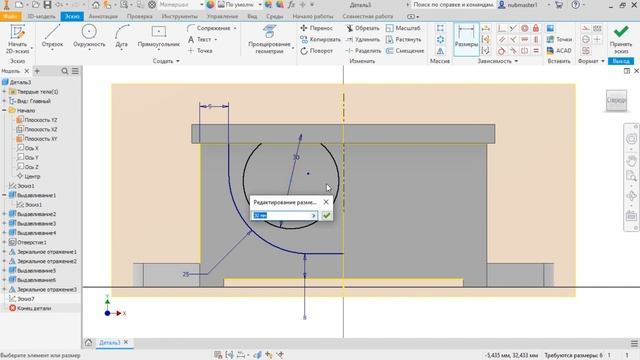640x360 pixels.
Task: Select Конец детали in browser tree
Action: point(30,308)
